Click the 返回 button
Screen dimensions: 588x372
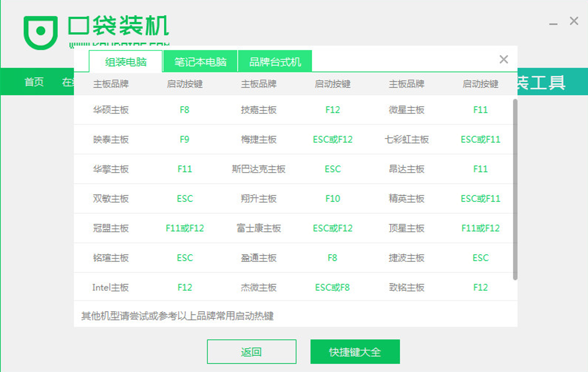pos(251,352)
